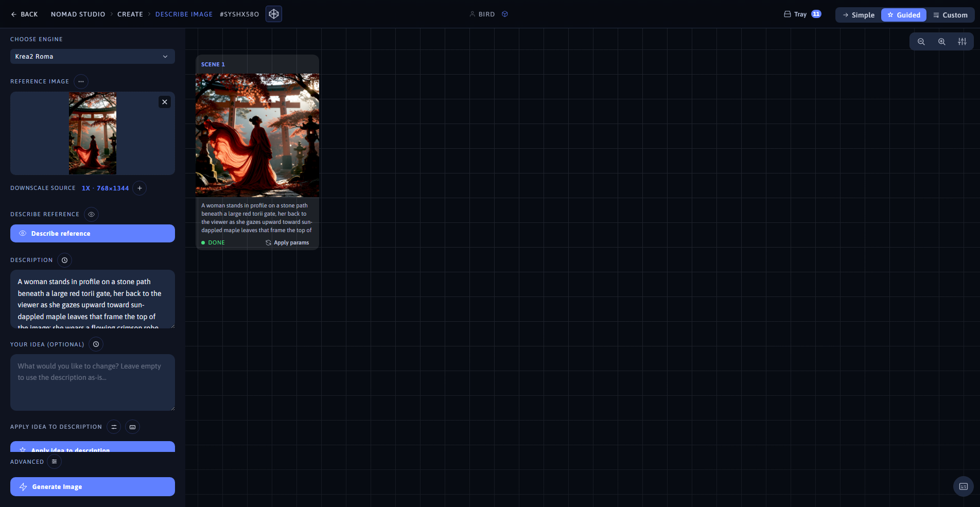Click the Apply Idea caption box icon

coord(132,427)
